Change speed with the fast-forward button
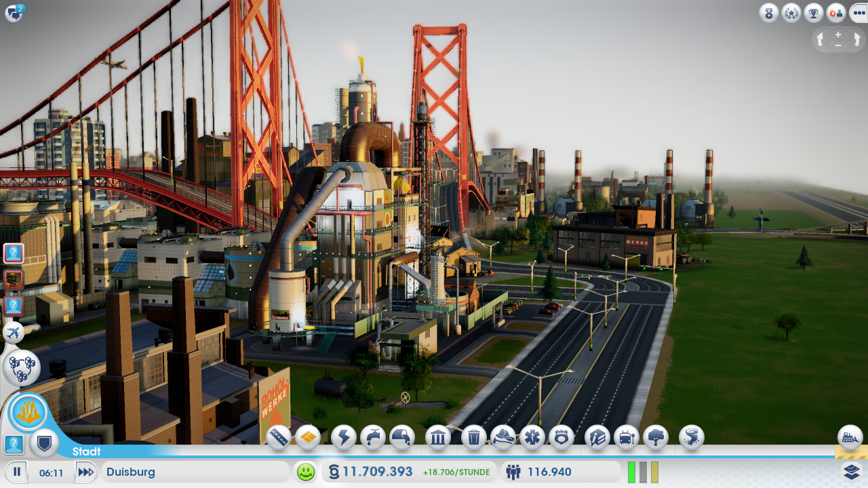Viewport: 868px width, 488px height. [85, 472]
